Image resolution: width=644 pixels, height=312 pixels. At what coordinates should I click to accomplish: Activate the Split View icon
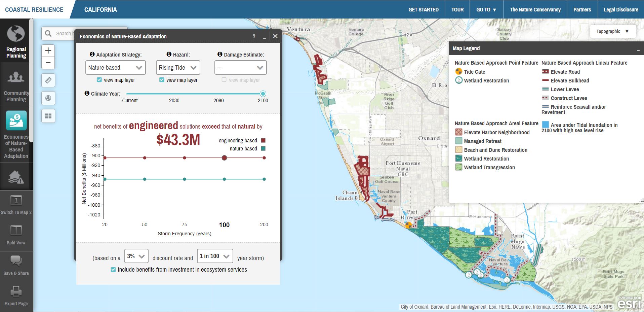click(x=16, y=231)
